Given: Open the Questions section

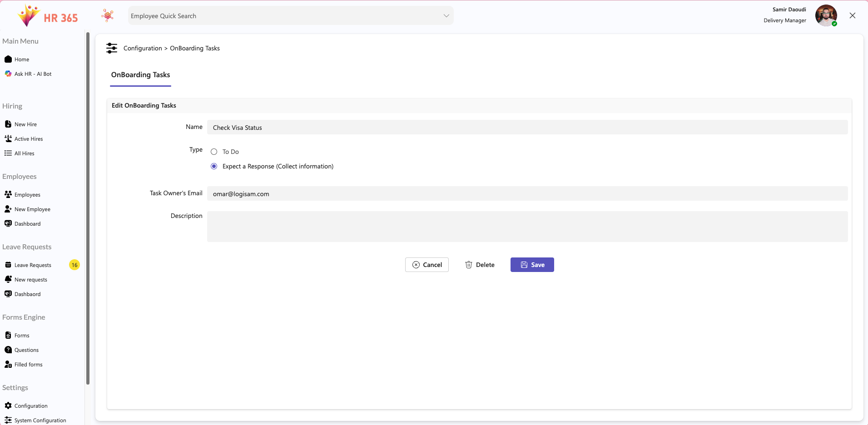Looking at the screenshot, I should tap(26, 350).
